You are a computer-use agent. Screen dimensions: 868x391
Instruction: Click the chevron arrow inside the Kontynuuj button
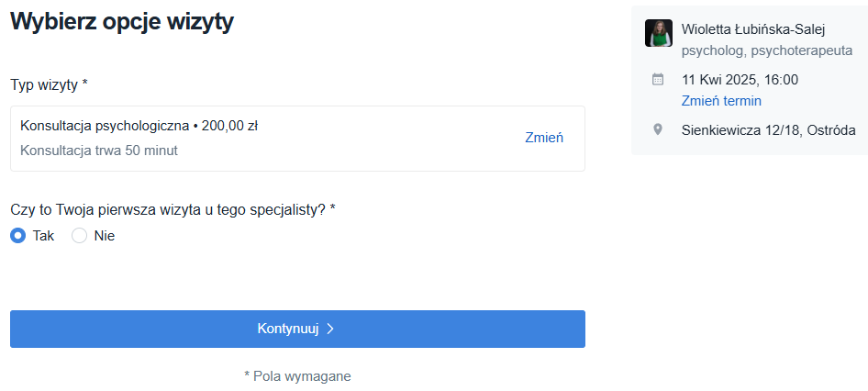tap(330, 330)
